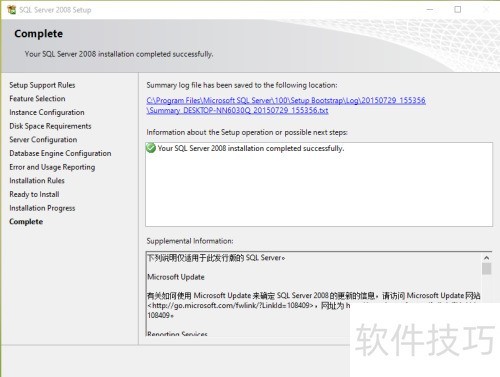Click the installation completed successfully message in box

251,148
